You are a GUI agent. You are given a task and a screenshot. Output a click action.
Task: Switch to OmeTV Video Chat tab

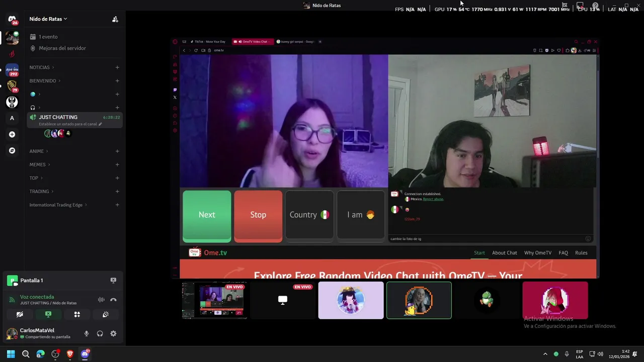253,42
